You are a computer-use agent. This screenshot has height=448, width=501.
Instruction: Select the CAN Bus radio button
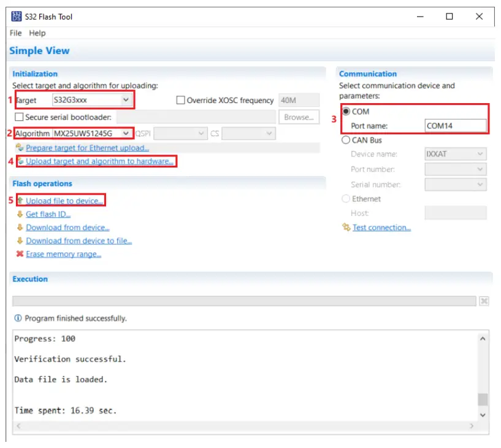(346, 140)
